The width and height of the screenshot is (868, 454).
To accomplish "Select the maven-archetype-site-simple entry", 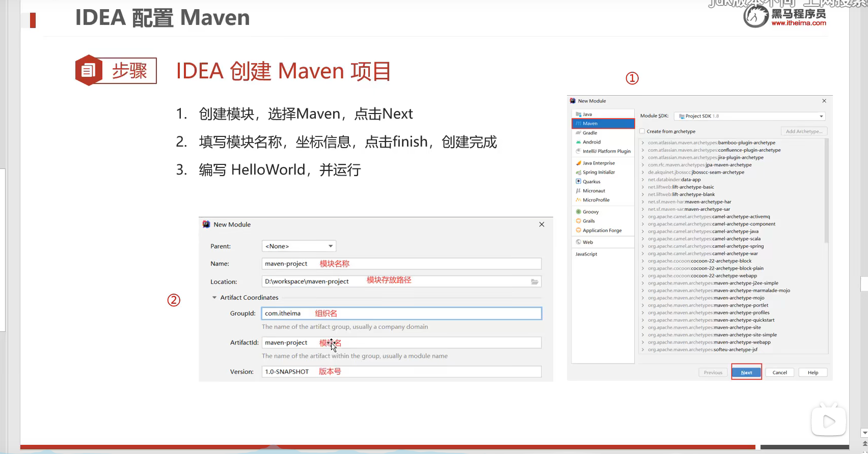I will pos(712,335).
